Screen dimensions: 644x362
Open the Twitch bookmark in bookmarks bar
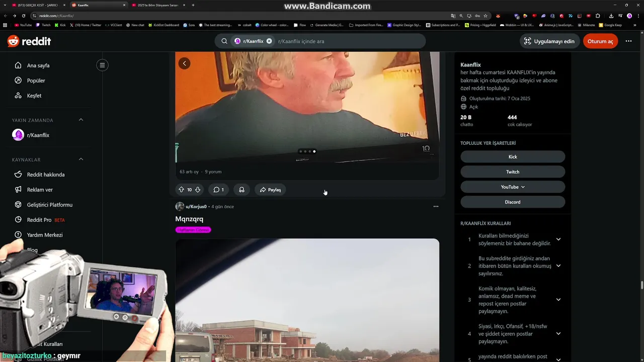tap(43, 25)
